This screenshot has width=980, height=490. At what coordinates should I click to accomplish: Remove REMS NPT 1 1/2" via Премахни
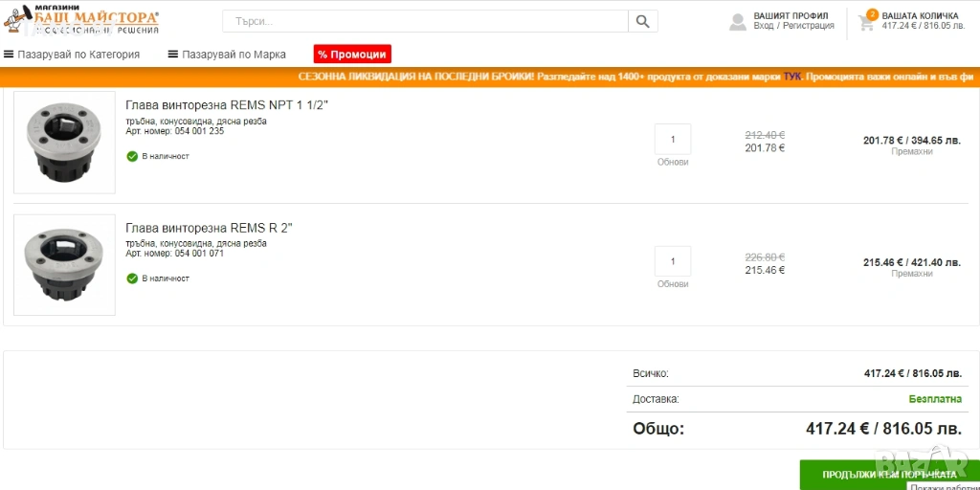912,152
